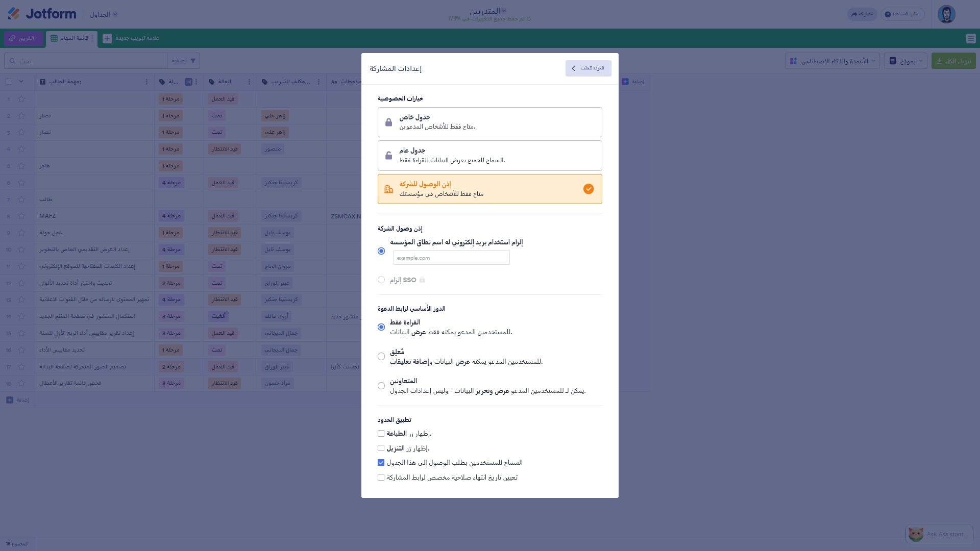Click the مرحلة 4 tag in row 6
Viewport: 980px width, 551px height.
click(x=171, y=183)
